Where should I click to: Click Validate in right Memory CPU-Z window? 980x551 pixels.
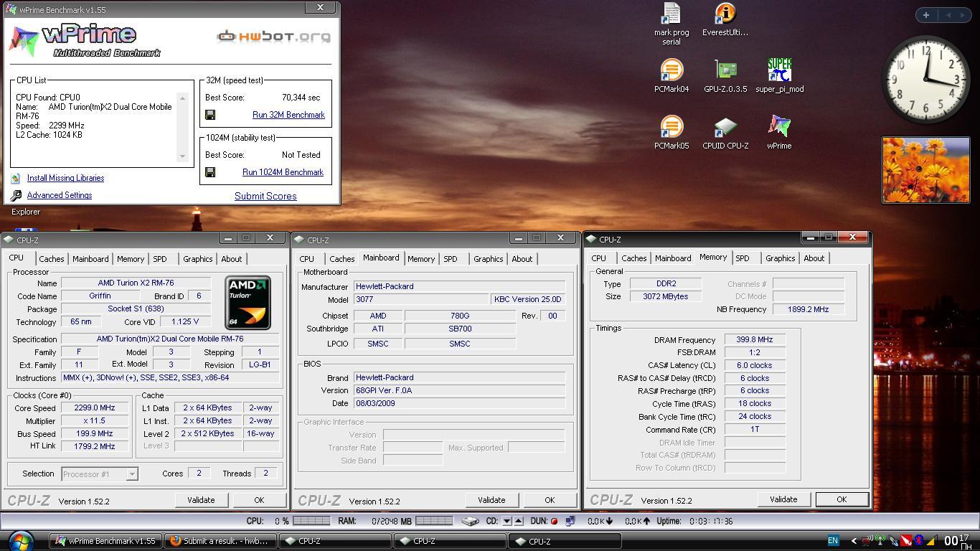point(783,499)
